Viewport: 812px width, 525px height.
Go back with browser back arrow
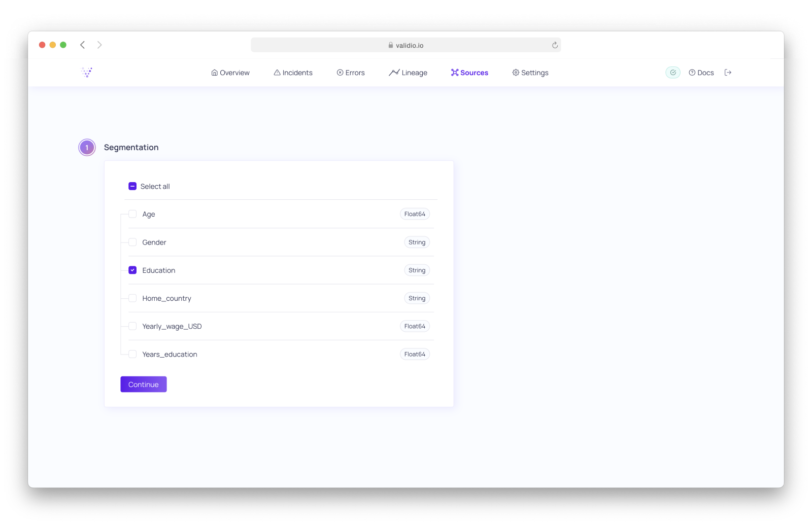[82, 45]
